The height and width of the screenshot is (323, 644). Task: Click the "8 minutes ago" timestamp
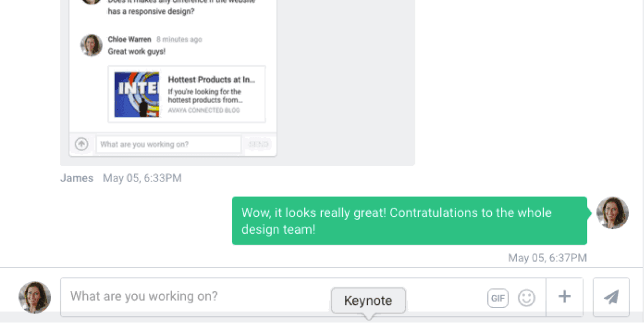pos(179,39)
